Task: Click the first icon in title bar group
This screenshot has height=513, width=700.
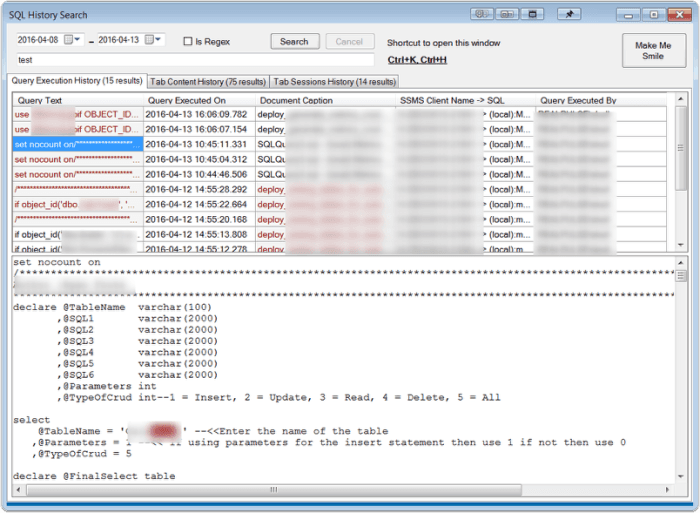Action: (x=482, y=14)
